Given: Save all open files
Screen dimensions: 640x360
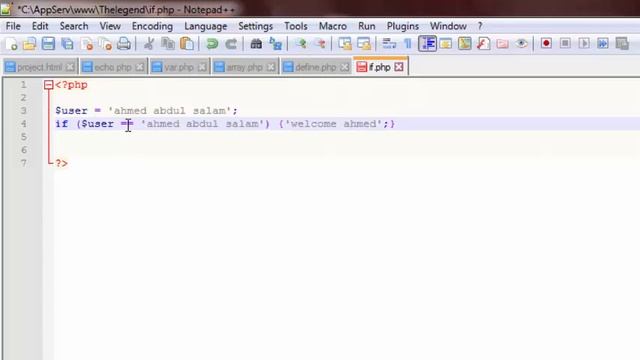Looking at the screenshot, I should click(67, 44).
